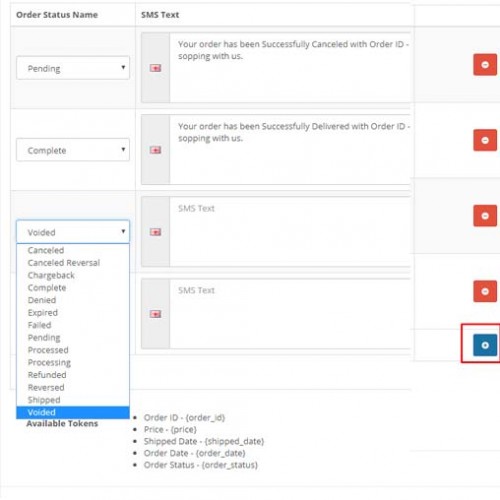
Task: Click the flag icon in the last row
Action: 155,314
